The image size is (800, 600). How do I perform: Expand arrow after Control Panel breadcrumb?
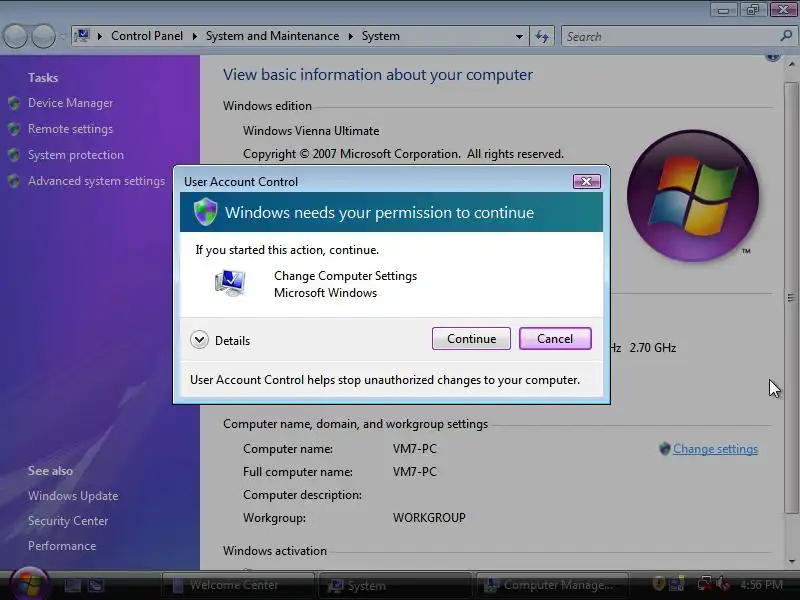[194, 37]
